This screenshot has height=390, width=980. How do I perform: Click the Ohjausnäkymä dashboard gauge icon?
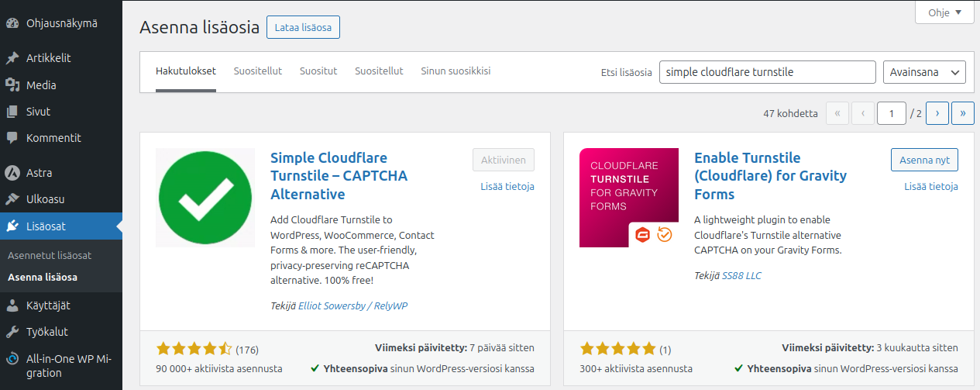[x=12, y=23]
